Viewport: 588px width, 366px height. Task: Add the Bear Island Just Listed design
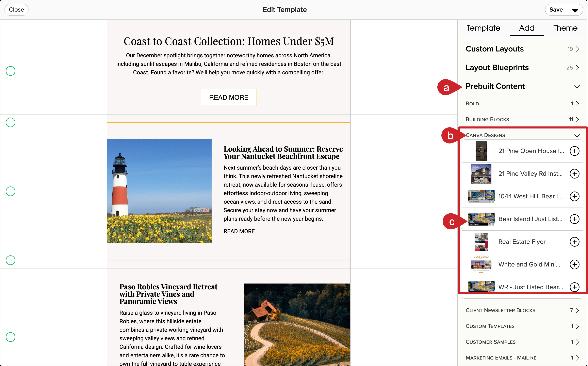(574, 219)
